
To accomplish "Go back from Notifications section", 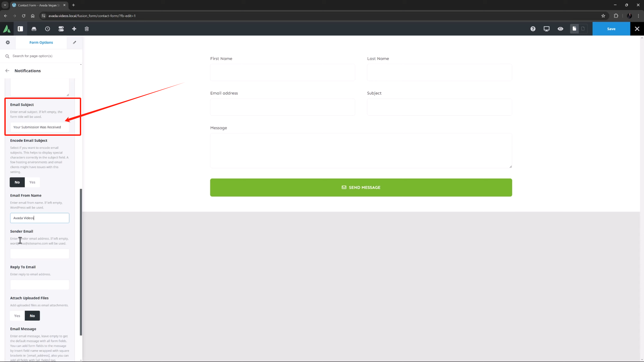I will [x=7, y=71].
